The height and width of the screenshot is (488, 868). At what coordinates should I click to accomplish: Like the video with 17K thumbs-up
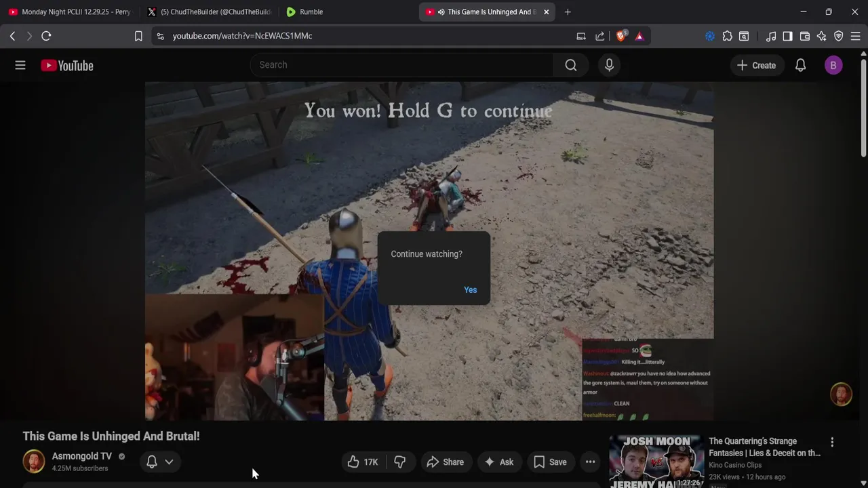coord(363,462)
